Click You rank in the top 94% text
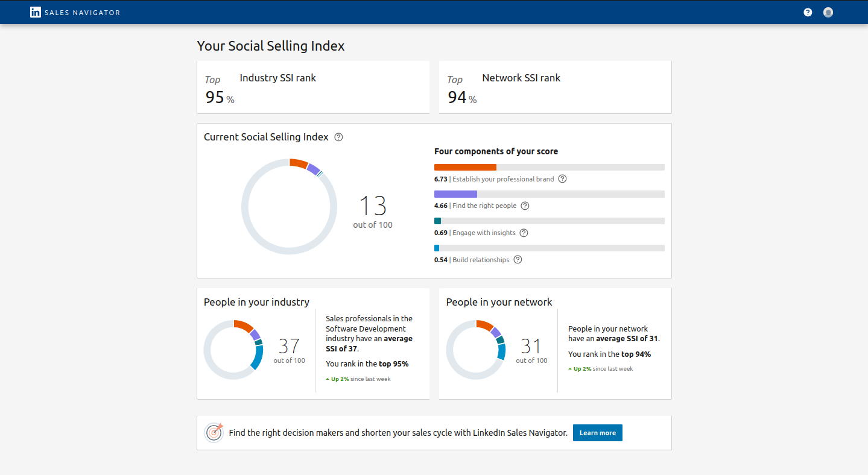 pyautogui.click(x=610, y=354)
